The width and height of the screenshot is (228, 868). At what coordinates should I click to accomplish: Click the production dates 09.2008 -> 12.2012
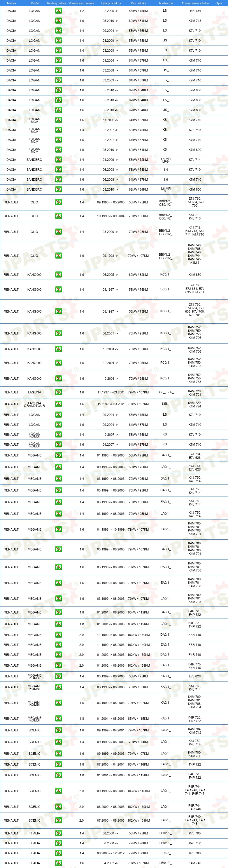point(111,853)
